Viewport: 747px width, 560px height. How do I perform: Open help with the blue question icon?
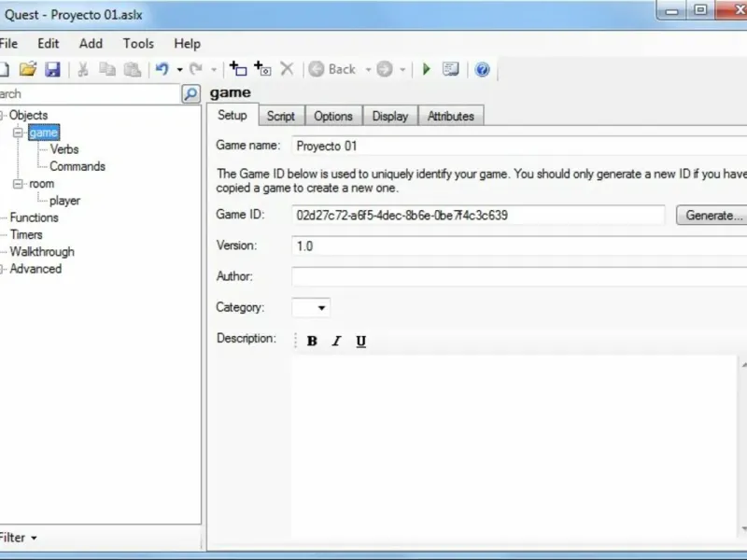tap(482, 69)
